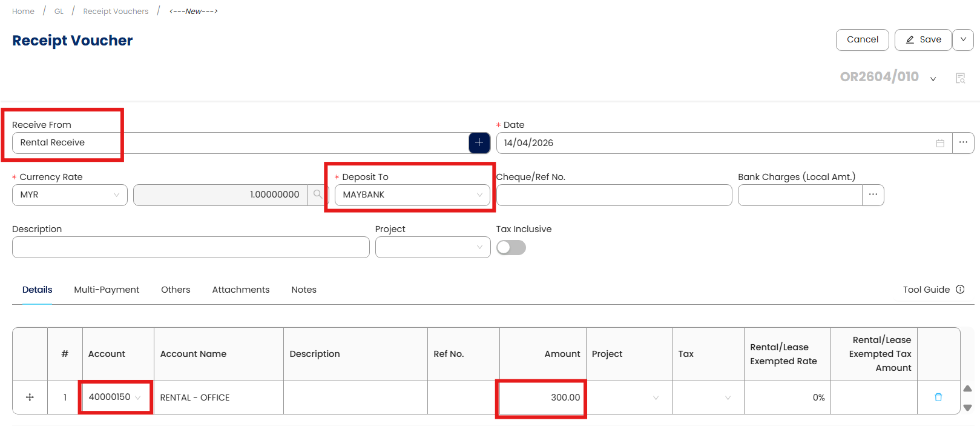The image size is (980, 426).
Task: Save the receipt voucher
Action: [923, 39]
